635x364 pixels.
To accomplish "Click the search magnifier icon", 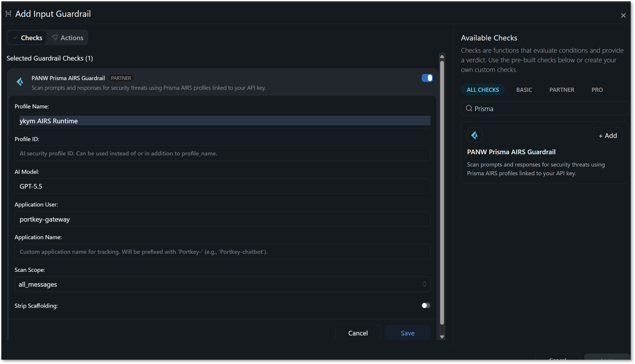I will [x=469, y=109].
